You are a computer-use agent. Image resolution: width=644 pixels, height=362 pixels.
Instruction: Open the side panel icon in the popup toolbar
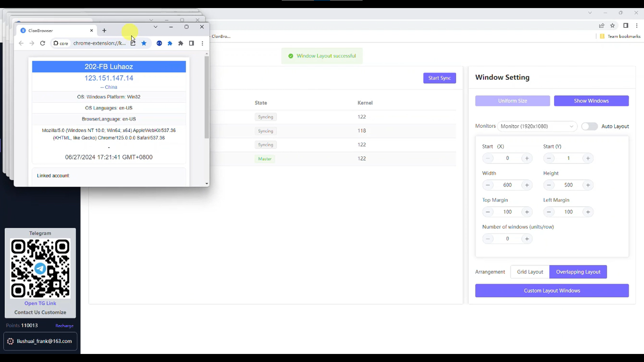192,43
